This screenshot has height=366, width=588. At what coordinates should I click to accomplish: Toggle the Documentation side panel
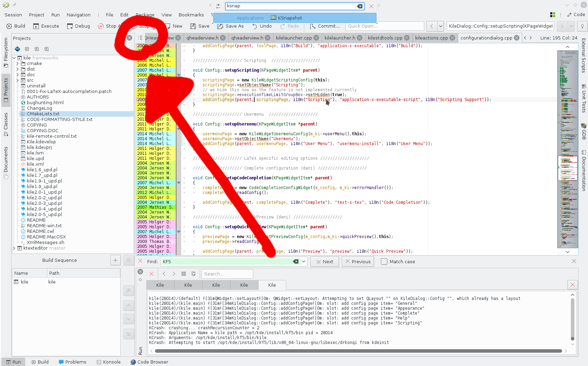583,171
